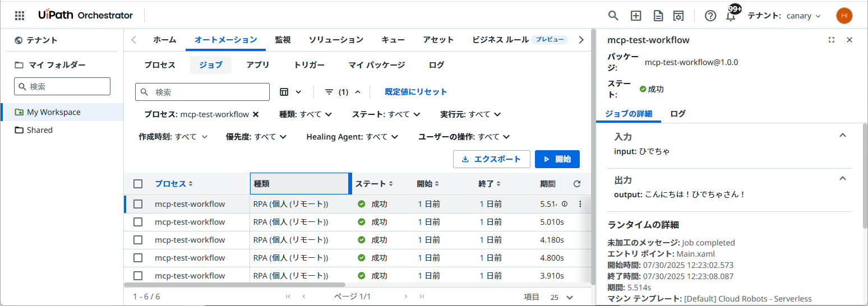Image resolution: width=868 pixels, height=306 pixels.
Task: Tick the select-all checkbox in header
Action: tap(138, 184)
